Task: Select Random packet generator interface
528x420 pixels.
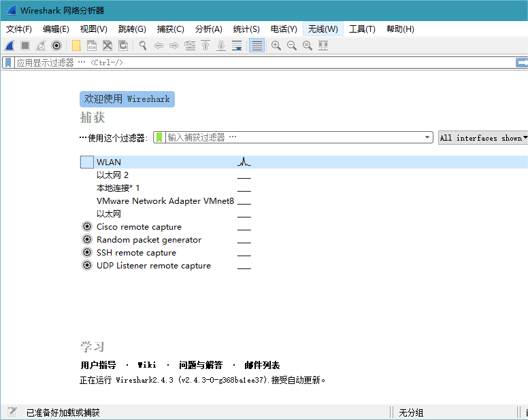Action: (x=149, y=239)
